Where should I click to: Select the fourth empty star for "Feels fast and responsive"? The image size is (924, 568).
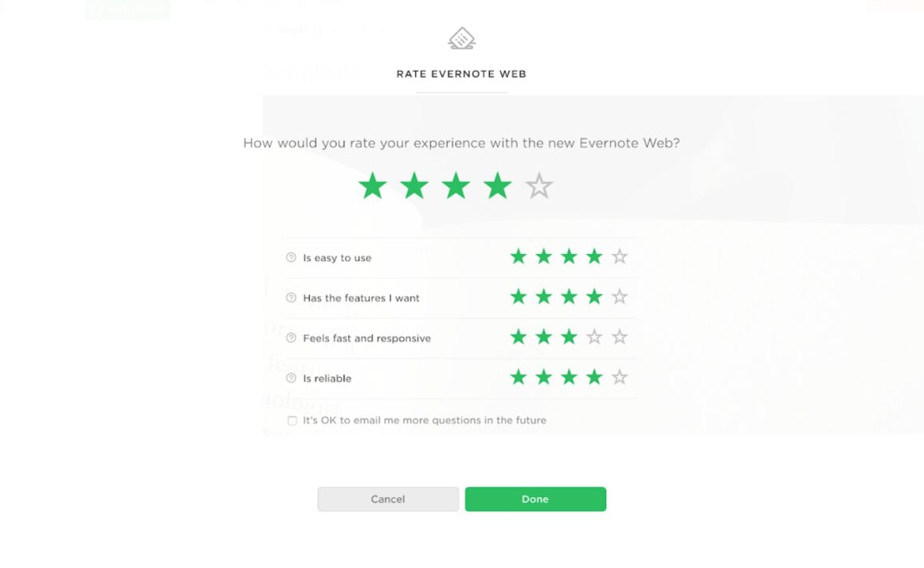[x=594, y=336]
